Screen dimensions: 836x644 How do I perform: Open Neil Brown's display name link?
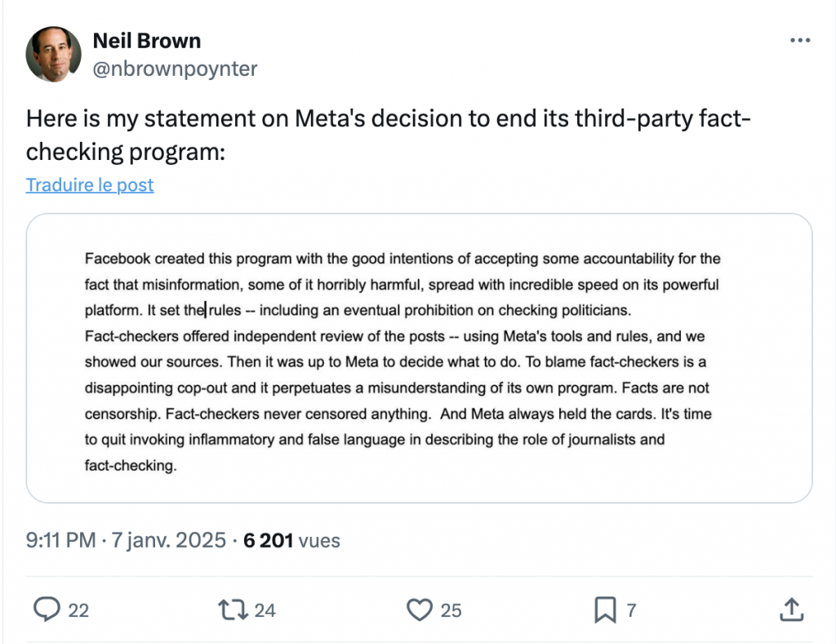click(147, 41)
